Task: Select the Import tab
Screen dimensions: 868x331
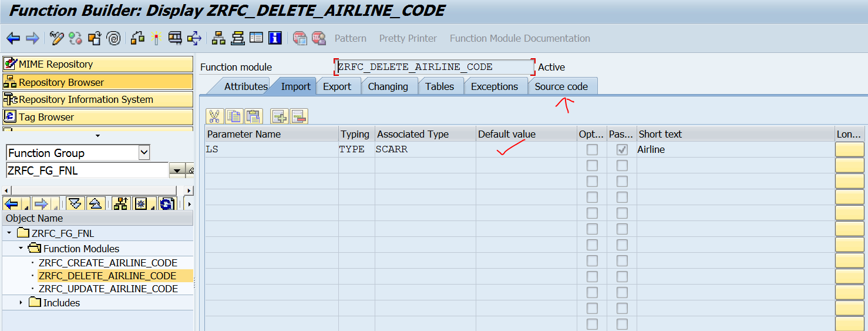Action: (x=295, y=86)
